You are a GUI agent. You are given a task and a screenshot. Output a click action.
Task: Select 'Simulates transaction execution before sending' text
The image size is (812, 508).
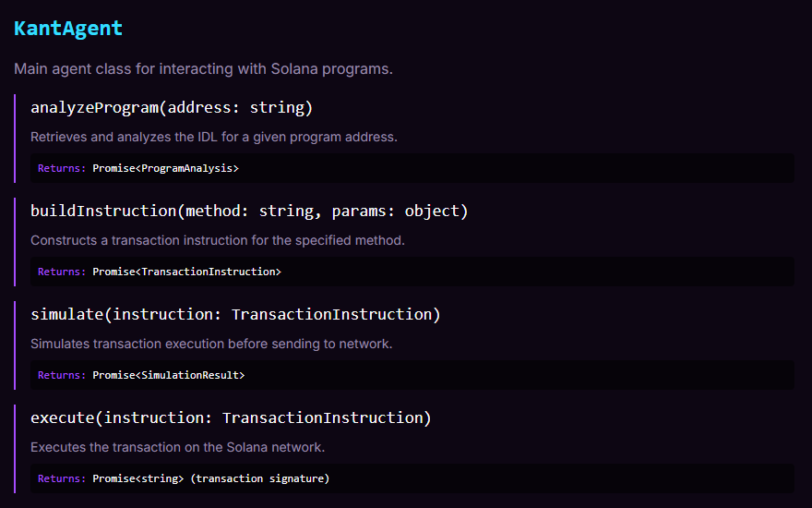(211, 344)
